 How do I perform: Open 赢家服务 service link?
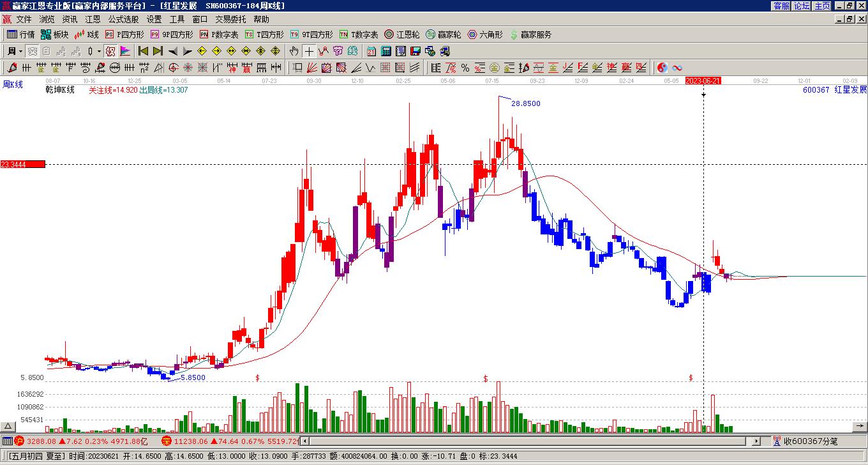click(x=530, y=34)
